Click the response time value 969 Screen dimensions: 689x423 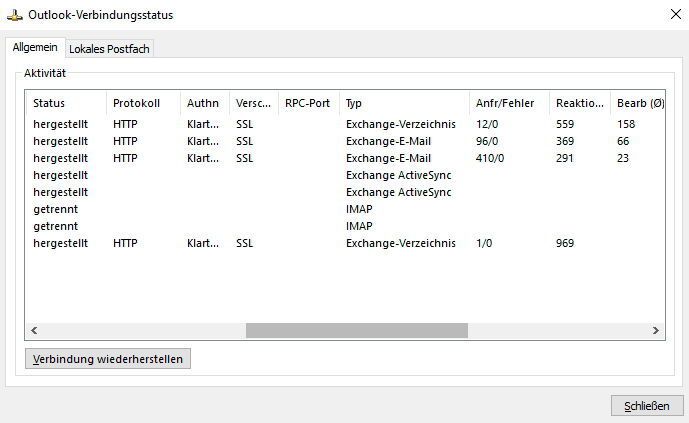click(565, 243)
